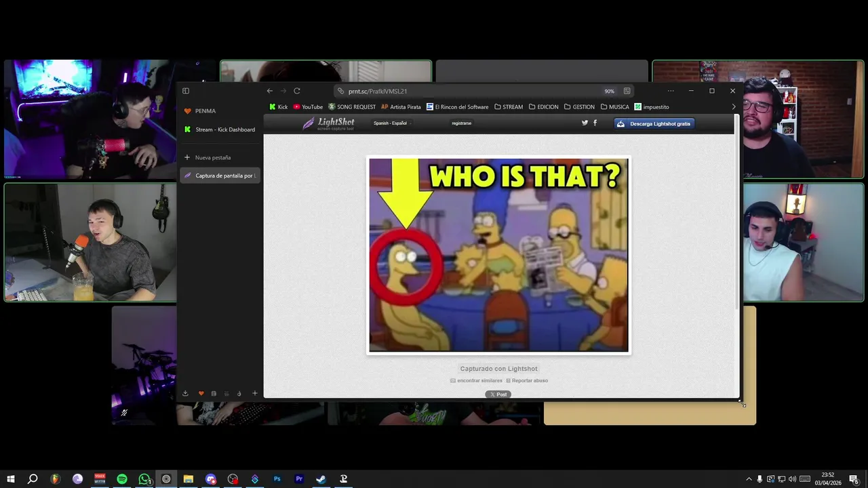Image resolution: width=868 pixels, height=488 pixels.
Task: Open Steam from taskbar
Action: coord(321,479)
